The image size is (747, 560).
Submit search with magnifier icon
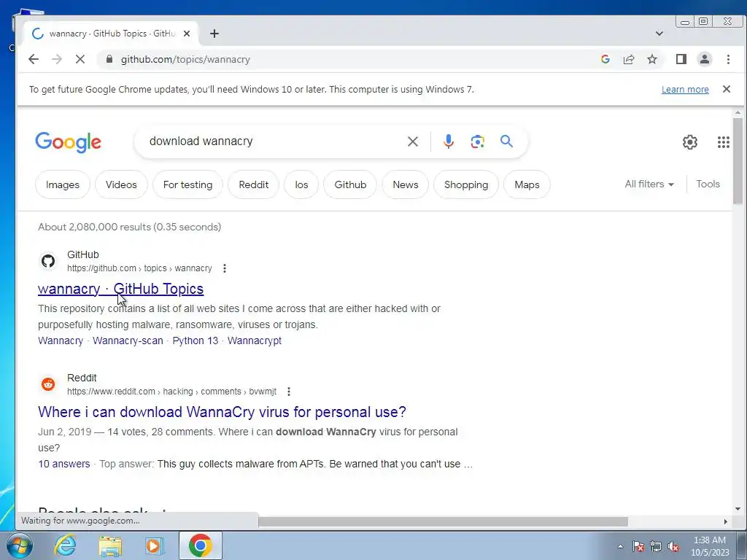tap(506, 141)
